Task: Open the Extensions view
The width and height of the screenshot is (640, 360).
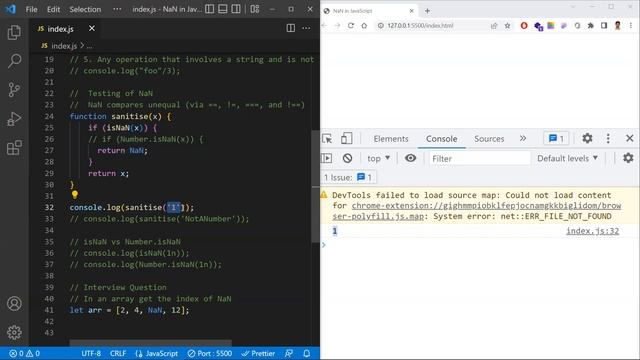Action: pyautogui.click(x=14, y=148)
